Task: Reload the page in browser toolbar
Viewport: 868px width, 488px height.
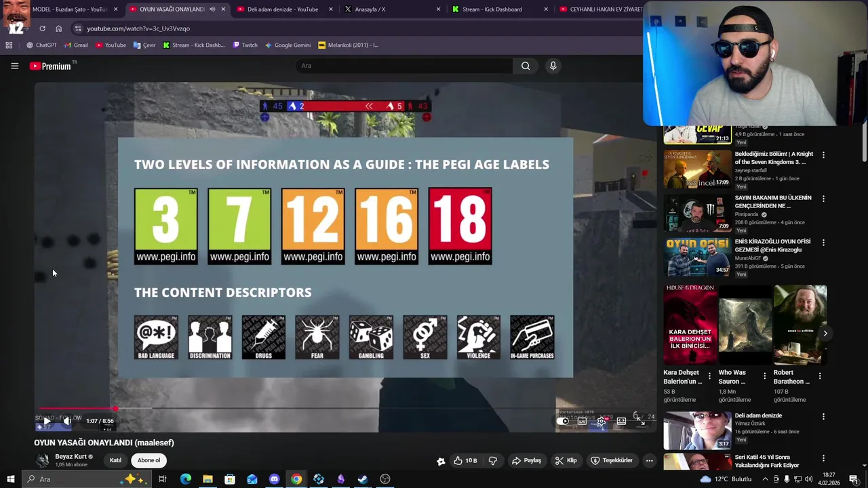Action: coord(42,28)
